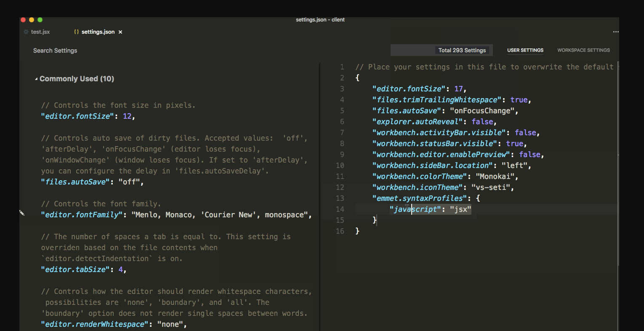The width and height of the screenshot is (644, 331).
Task: Switch to WORKSPACE SETTINGS tab
Action: (583, 50)
